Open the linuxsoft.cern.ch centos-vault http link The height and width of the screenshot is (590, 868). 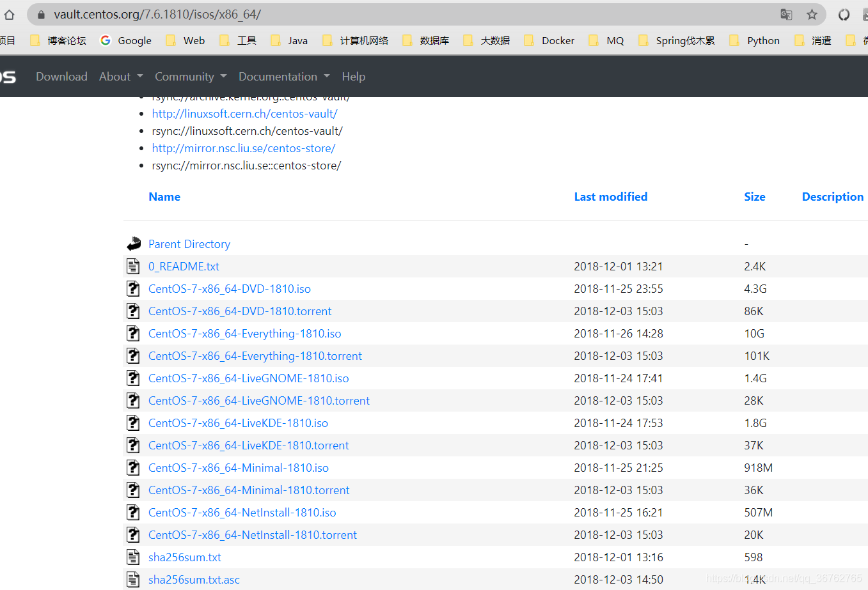[x=244, y=113]
